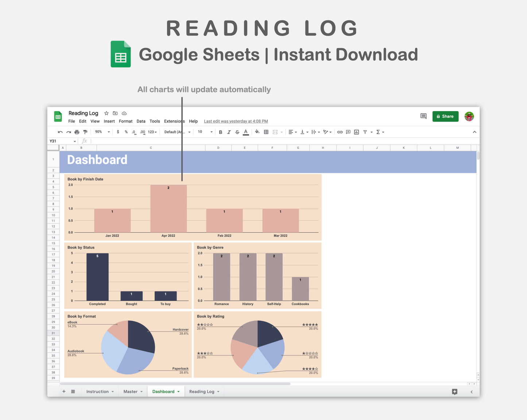The height and width of the screenshot is (420, 527).
Task: Open text color picker
Action: (245, 132)
